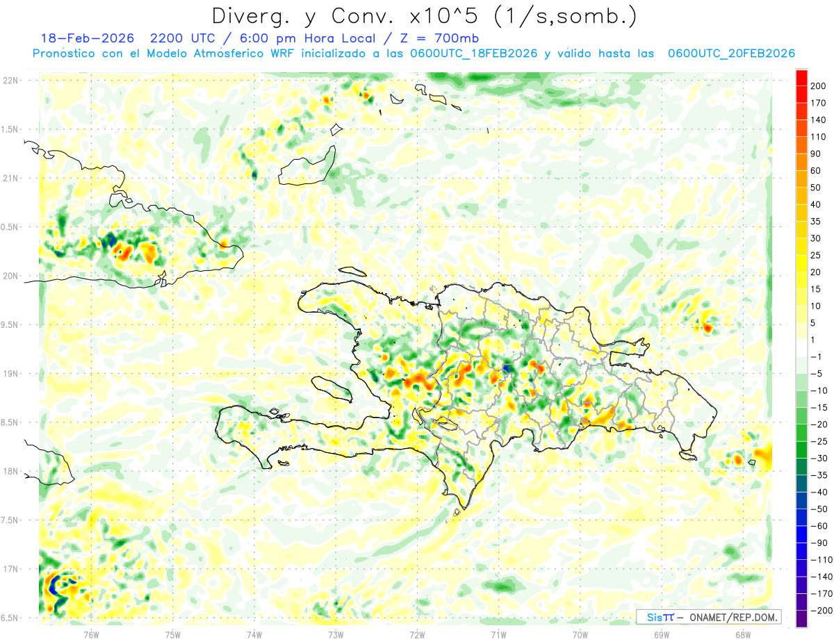
Task: Pick the white colorbar segment between 1 and -1
Action: click(x=801, y=349)
